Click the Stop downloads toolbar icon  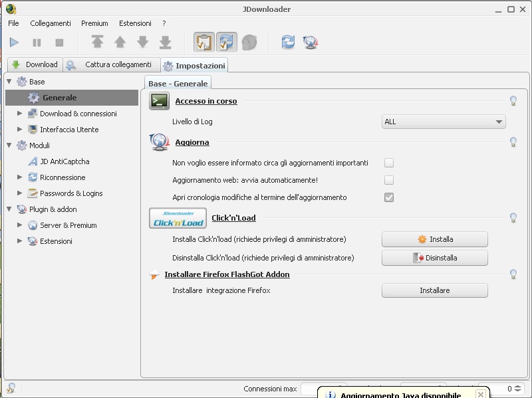[59, 43]
